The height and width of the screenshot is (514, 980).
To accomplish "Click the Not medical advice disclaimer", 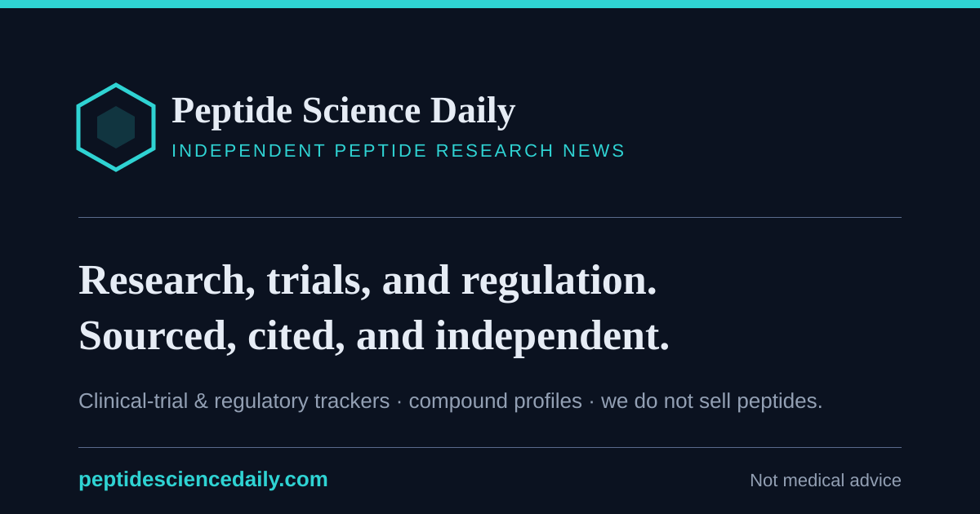I will (x=826, y=481).
